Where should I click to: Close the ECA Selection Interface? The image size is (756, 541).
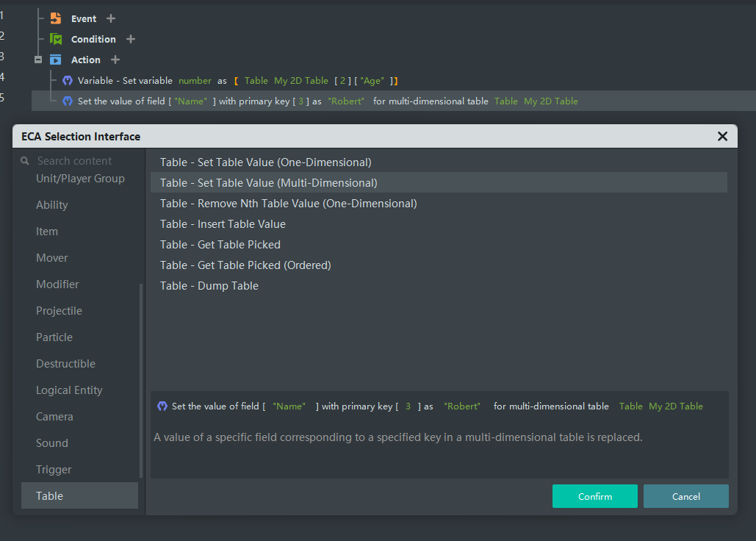(722, 137)
